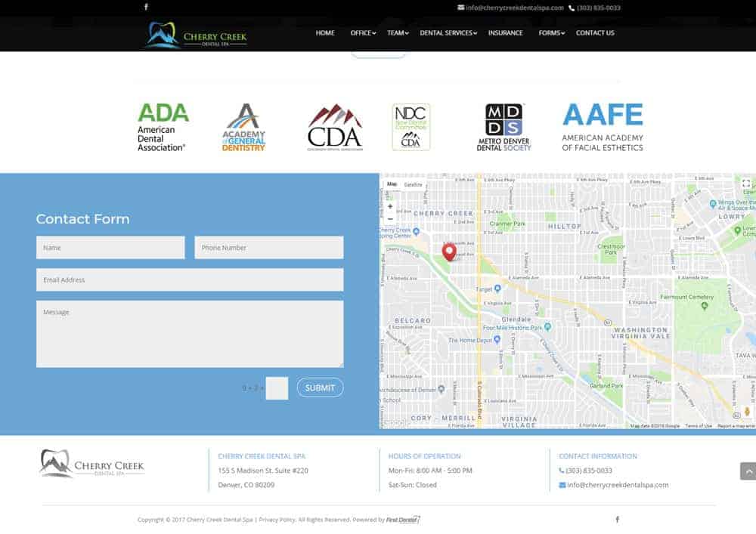This screenshot has height=534, width=756.
Task: Go to the HOME menu item
Action: (x=325, y=32)
